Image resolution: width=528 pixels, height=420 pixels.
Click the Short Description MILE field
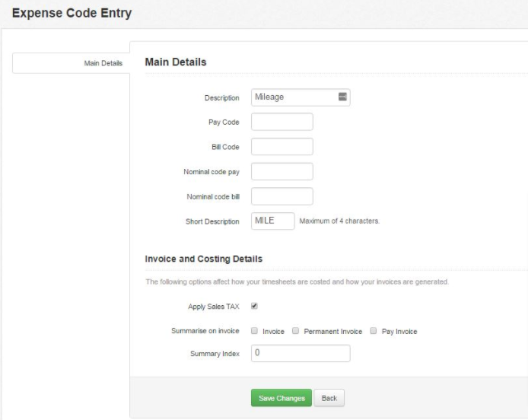click(273, 221)
